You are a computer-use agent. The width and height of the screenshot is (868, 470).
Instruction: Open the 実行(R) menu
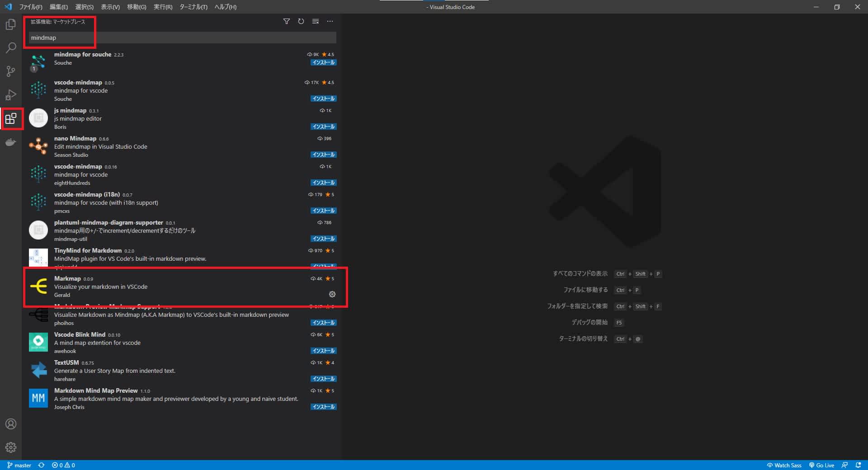point(163,7)
